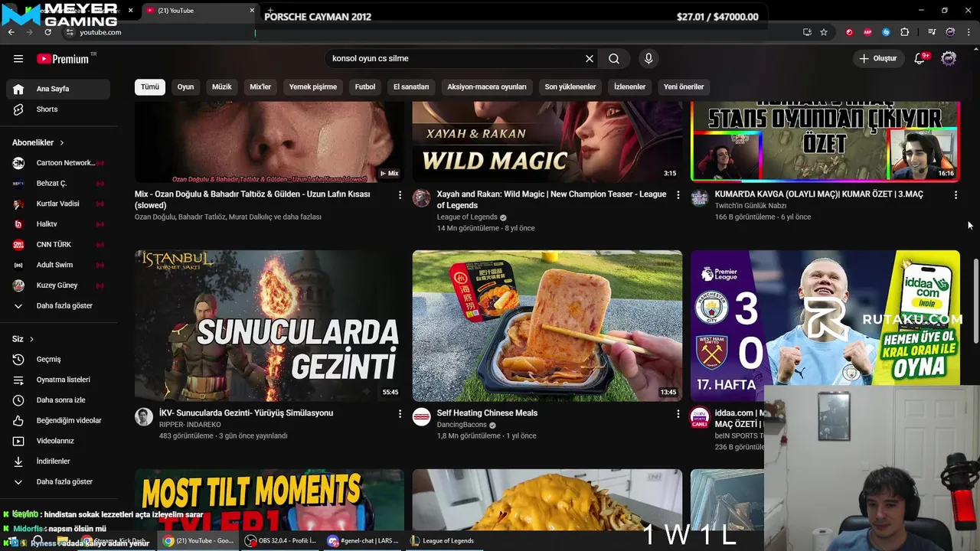Open Kuzey Güney subscription channel

pos(58,285)
